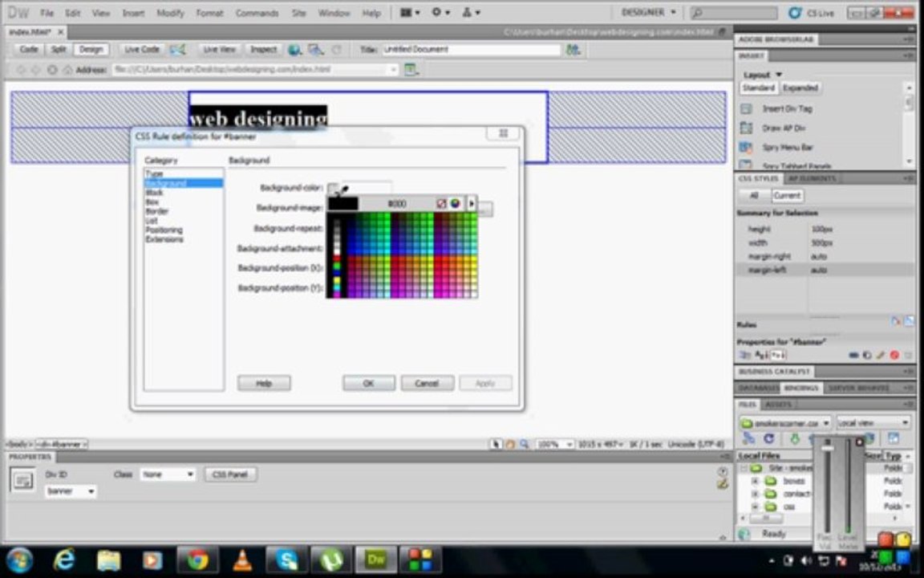This screenshot has width=924, height=578.
Task: Select Expanded layout mode
Action: pos(800,88)
